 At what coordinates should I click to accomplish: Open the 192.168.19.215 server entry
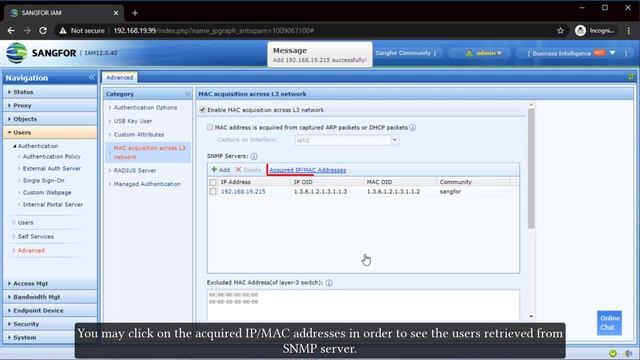click(x=243, y=191)
